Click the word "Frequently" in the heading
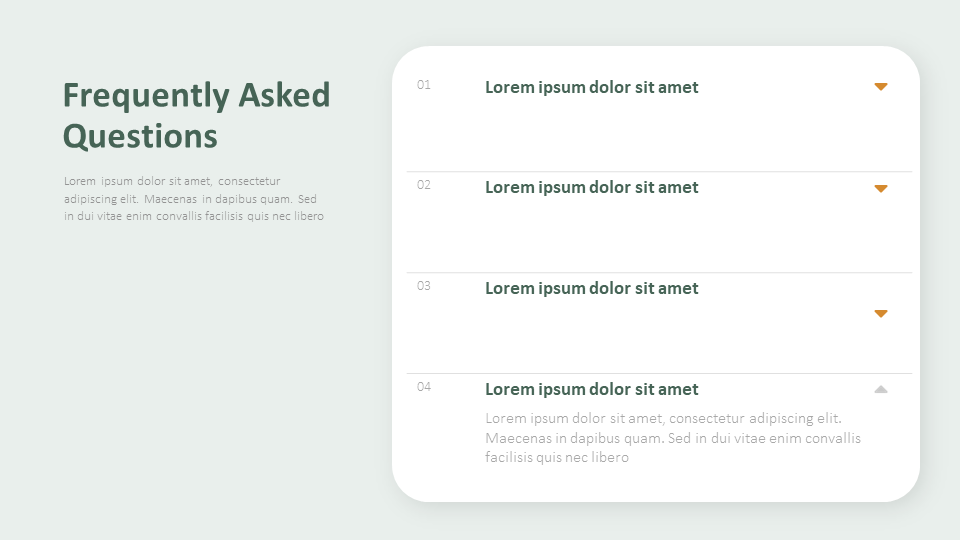This screenshot has height=540, width=960. click(146, 95)
